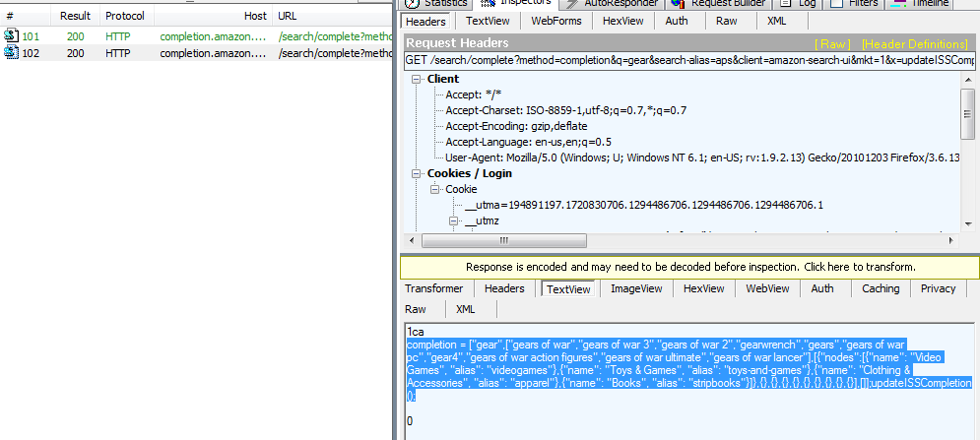Select the User-Agent header row

[x=702, y=157]
